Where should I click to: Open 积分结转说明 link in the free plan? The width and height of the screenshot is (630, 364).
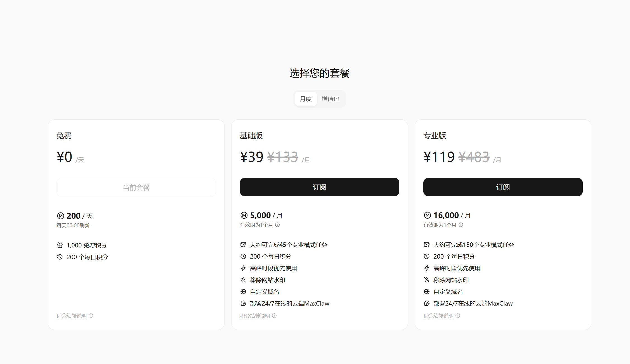pos(72,316)
